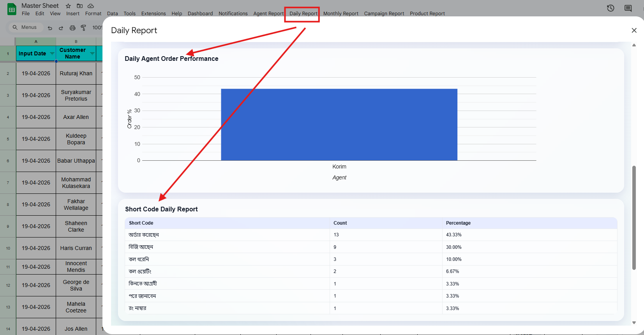The height and width of the screenshot is (335, 644).
Task: Click the print icon in the toolbar
Action: (72, 28)
